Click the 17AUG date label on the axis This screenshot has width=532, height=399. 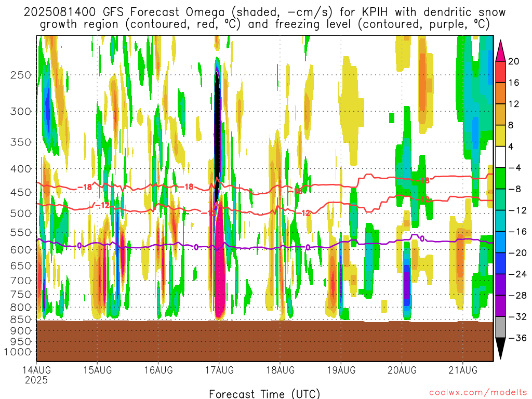[x=219, y=370]
